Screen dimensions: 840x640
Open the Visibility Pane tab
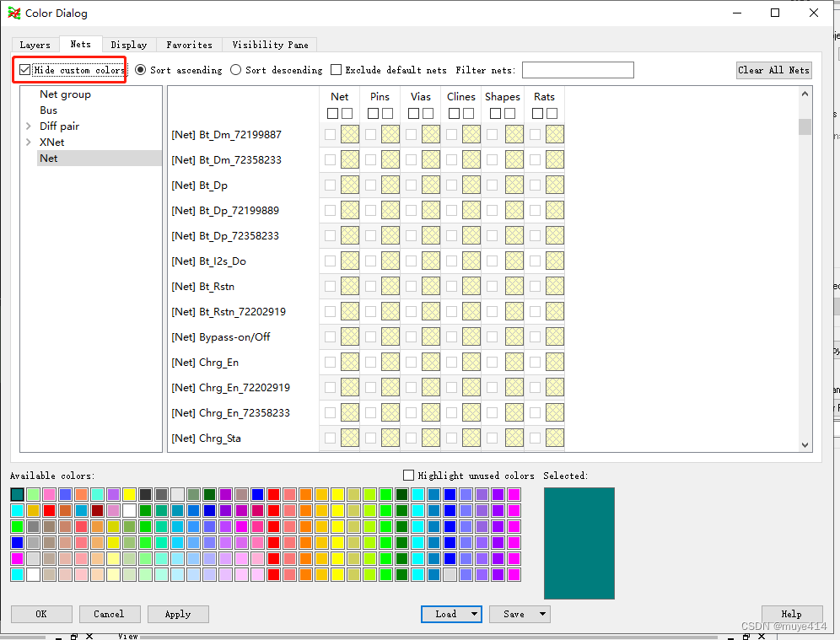click(x=269, y=44)
